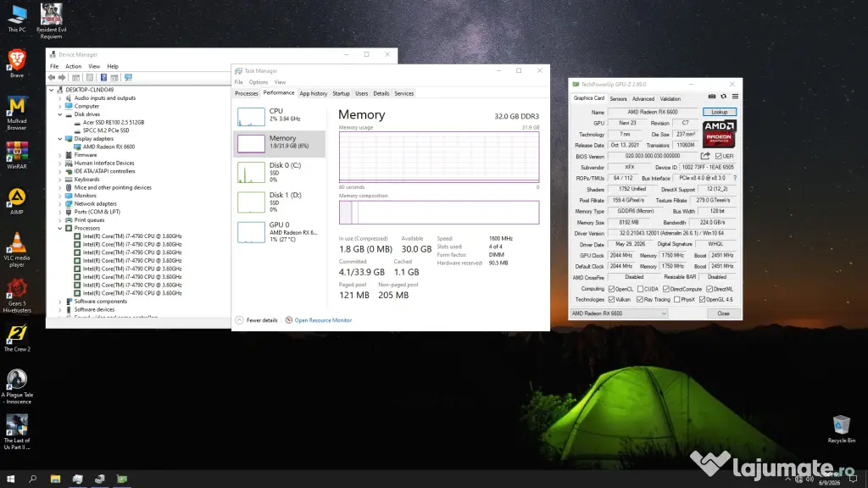The height and width of the screenshot is (488, 868).
Task: Toggle the OpenCL checkbox in GPU-Z
Action: tap(611, 289)
